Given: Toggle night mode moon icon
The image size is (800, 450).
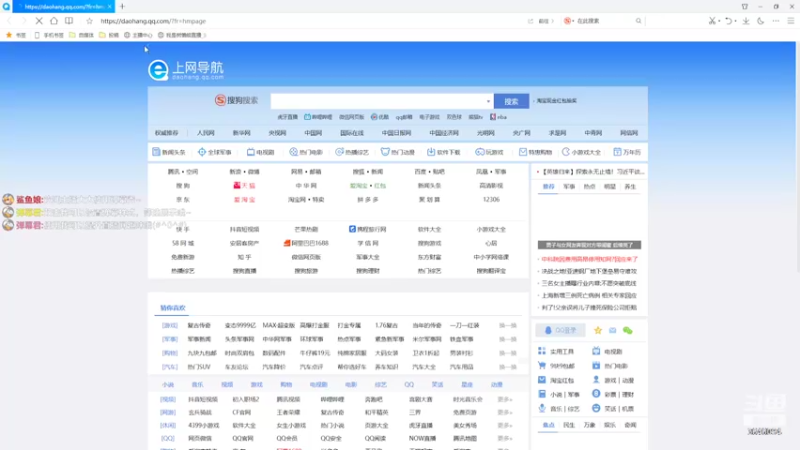Looking at the screenshot, I should tap(761, 21).
